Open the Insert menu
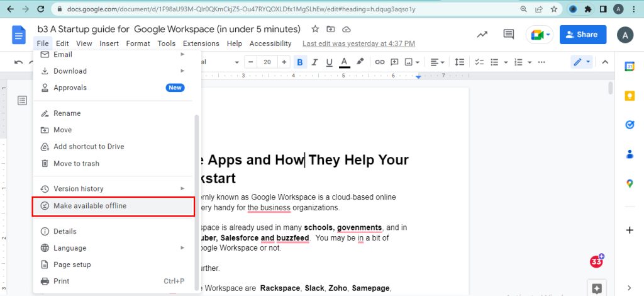Screen dimensions: 644x296 pyautogui.click(x=109, y=43)
